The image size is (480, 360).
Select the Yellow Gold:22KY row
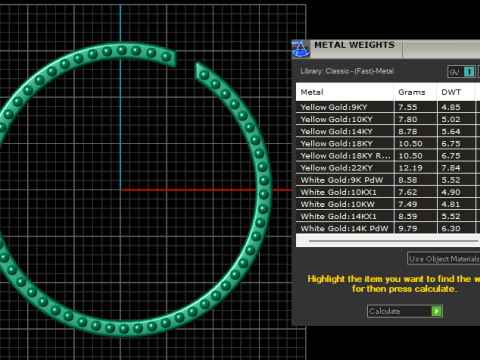pos(388,168)
